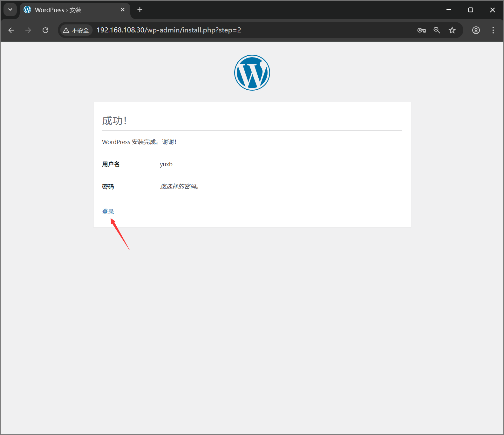This screenshot has width=504, height=435.
Task: Click the 登录 login link
Action: coord(108,211)
